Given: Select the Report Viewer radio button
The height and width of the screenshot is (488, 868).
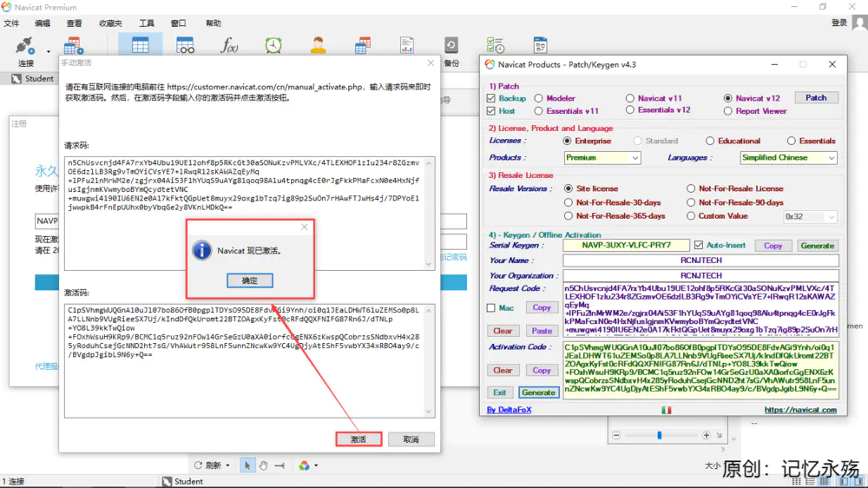Looking at the screenshot, I should click(728, 111).
